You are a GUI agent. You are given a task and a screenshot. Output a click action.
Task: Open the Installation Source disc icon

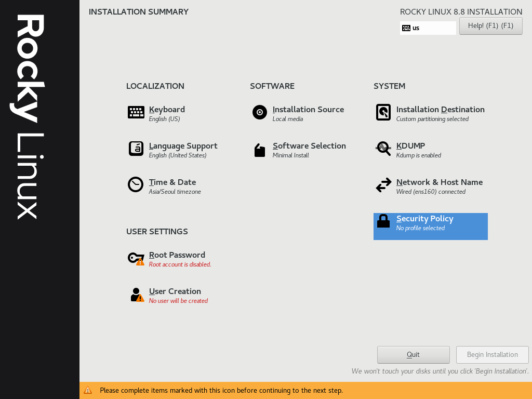[260, 112]
